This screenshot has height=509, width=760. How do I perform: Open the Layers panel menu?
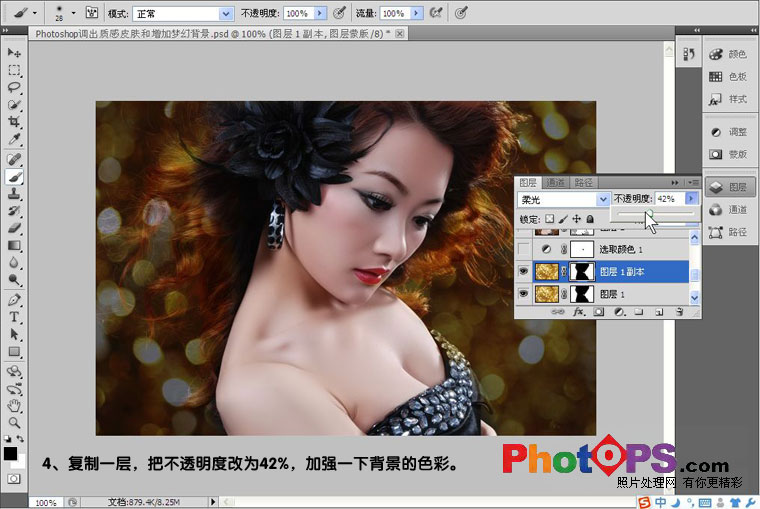pyautogui.click(x=693, y=183)
